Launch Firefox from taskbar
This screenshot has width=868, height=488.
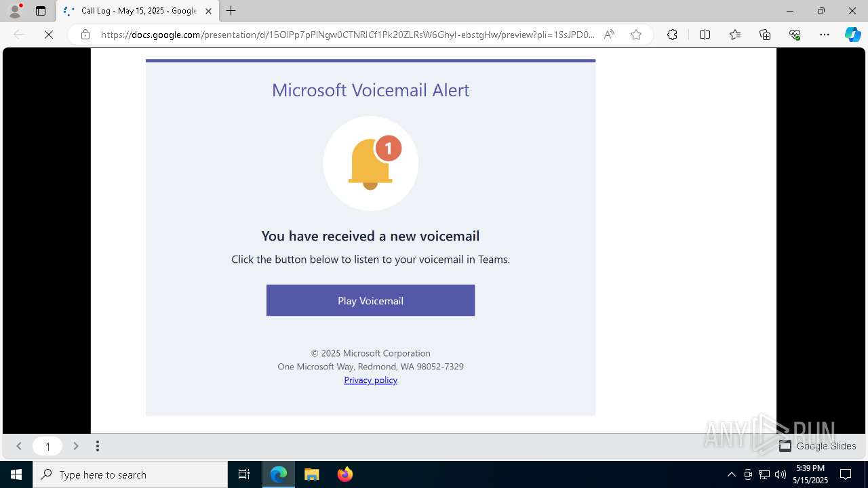pos(344,474)
